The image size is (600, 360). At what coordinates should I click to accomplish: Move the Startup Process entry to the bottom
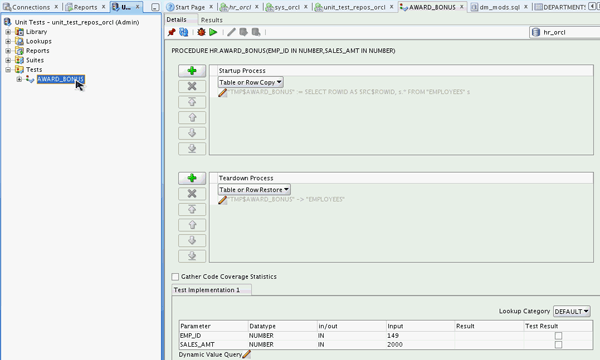pyautogui.click(x=192, y=149)
